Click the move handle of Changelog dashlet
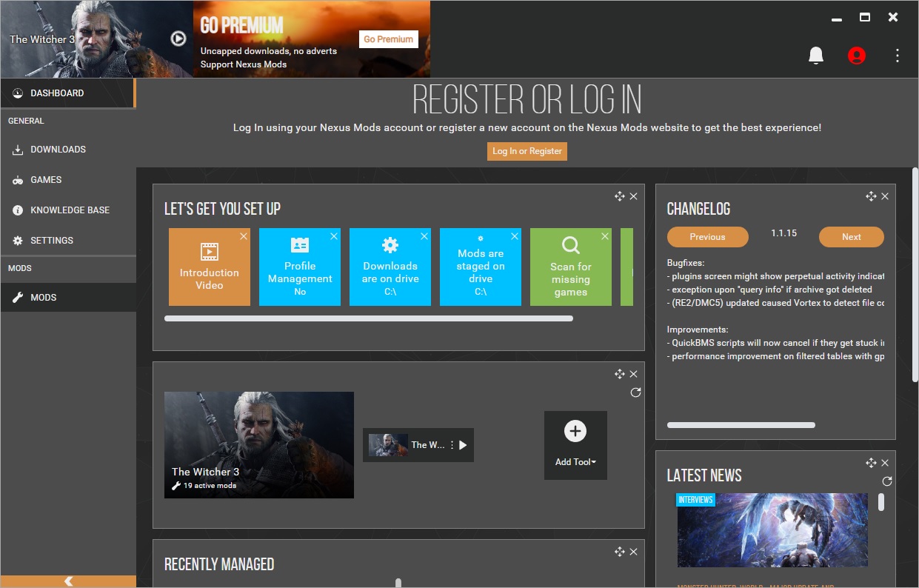The image size is (919, 588). [x=871, y=196]
